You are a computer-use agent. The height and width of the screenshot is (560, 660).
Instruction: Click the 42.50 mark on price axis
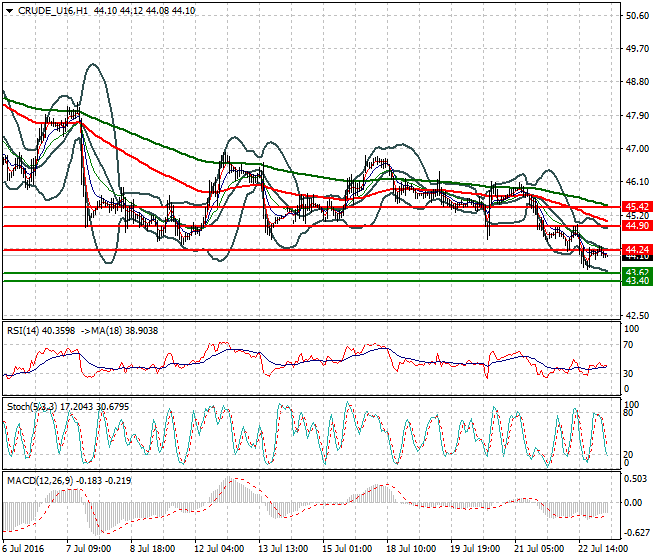[636, 316]
